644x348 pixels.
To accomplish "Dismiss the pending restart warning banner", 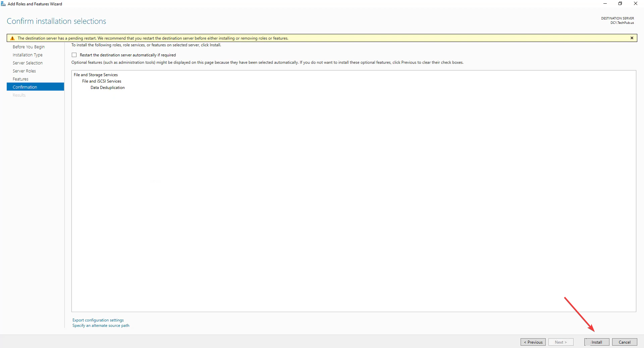I will pyautogui.click(x=632, y=38).
